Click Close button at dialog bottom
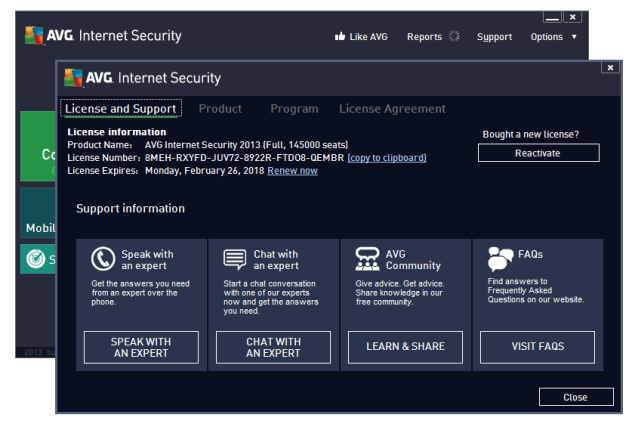Viewport: 632px width, 424px height. click(x=575, y=397)
